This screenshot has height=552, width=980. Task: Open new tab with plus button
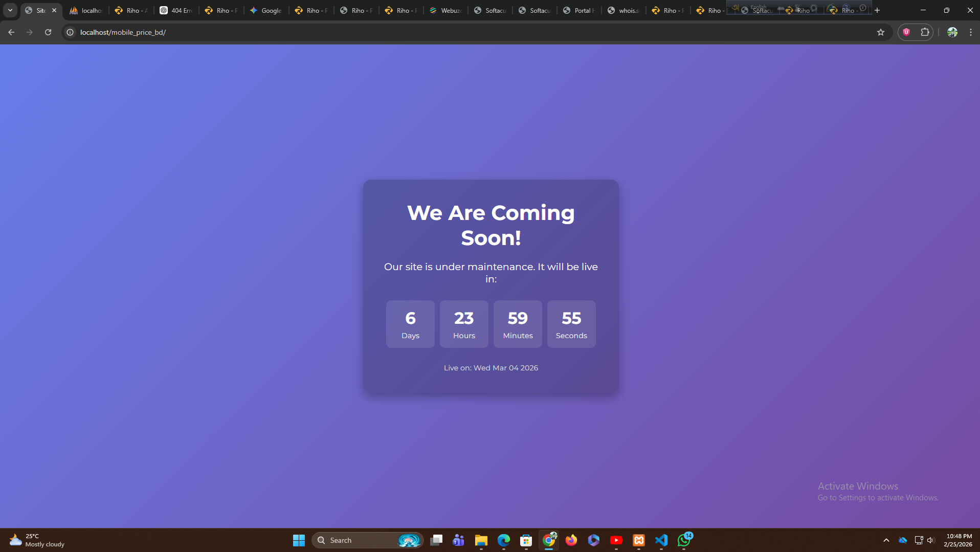point(877,10)
